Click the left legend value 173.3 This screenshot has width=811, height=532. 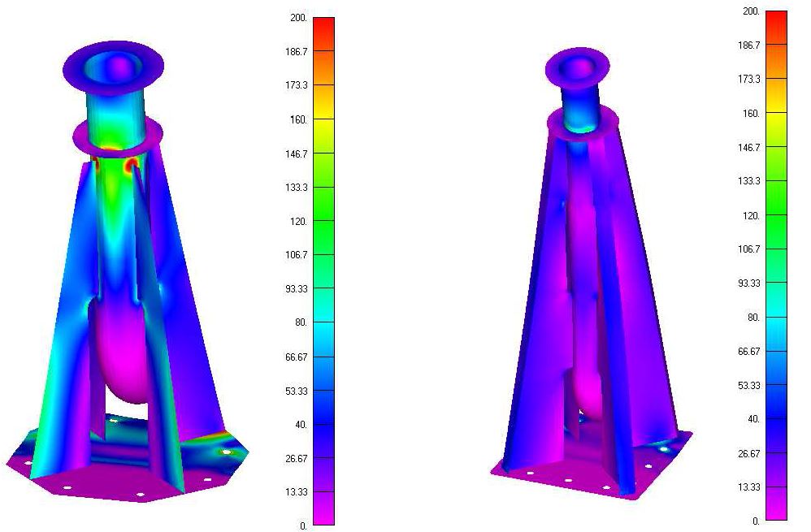point(296,85)
